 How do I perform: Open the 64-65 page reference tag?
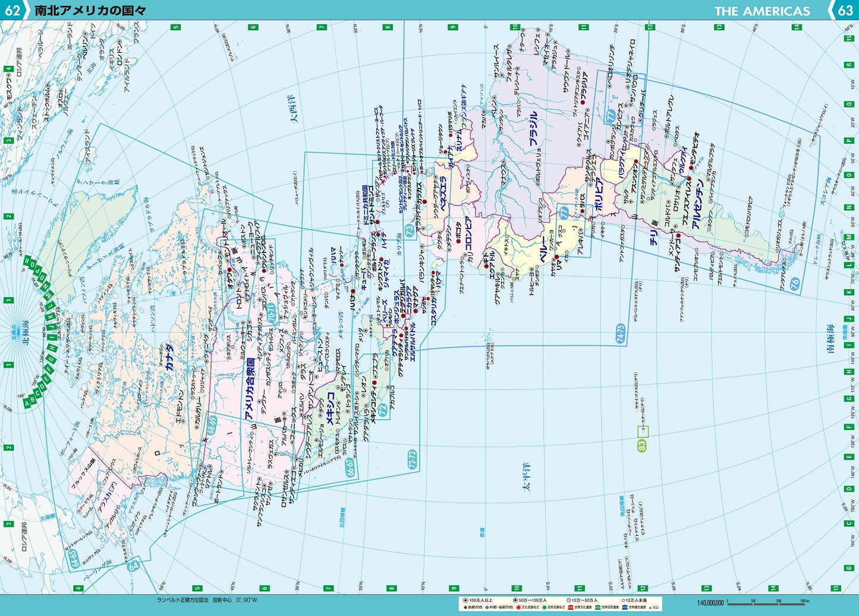click(x=72, y=558)
